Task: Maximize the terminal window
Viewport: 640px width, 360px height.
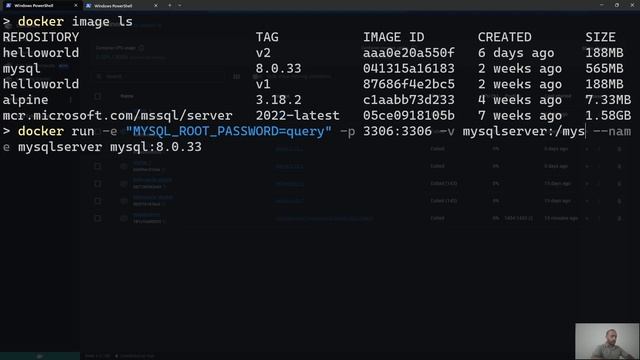Action: pos(617,5)
